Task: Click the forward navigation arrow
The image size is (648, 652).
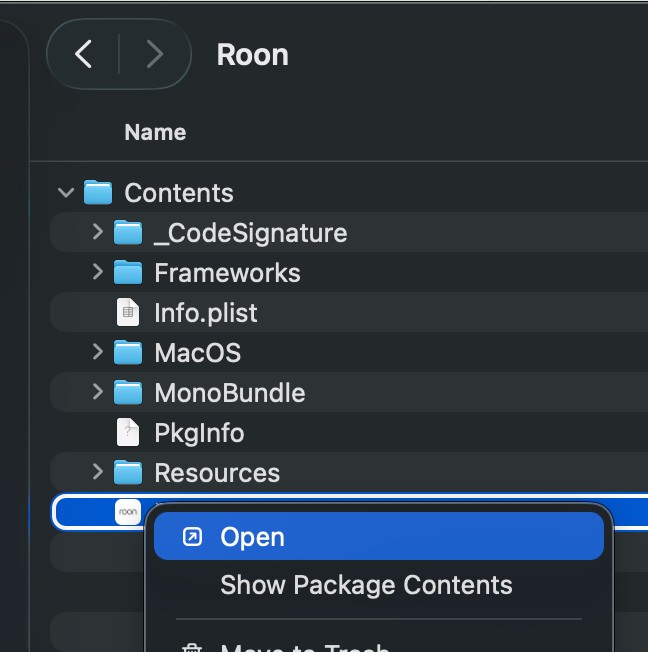Action: [x=154, y=54]
